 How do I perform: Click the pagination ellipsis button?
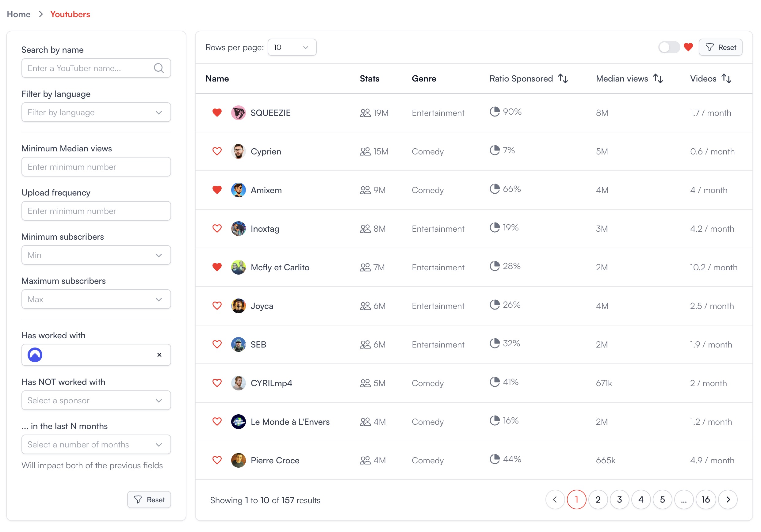click(x=684, y=500)
